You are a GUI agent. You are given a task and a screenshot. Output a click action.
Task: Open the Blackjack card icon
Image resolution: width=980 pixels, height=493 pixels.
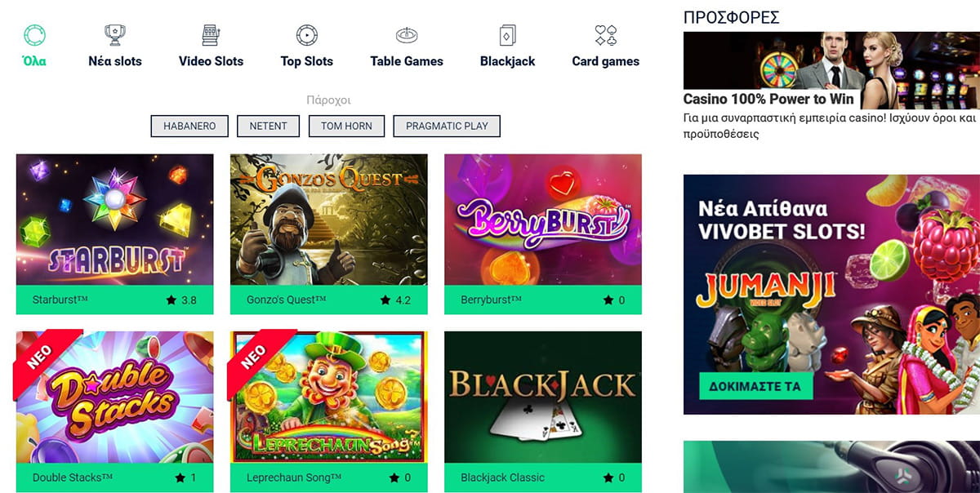pos(507,35)
